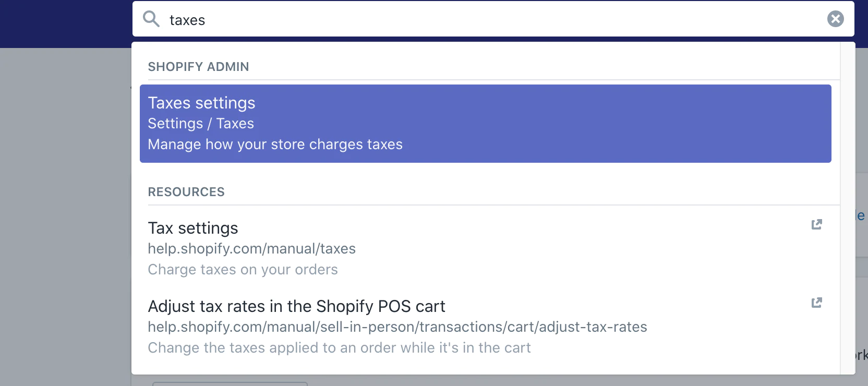Open the "Tax settings" help resource title
The width and height of the screenshot is (868, 386).
(193, 228)
